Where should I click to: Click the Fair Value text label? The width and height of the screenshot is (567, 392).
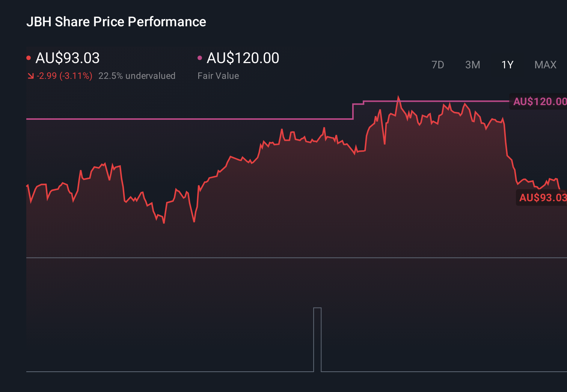218,75
